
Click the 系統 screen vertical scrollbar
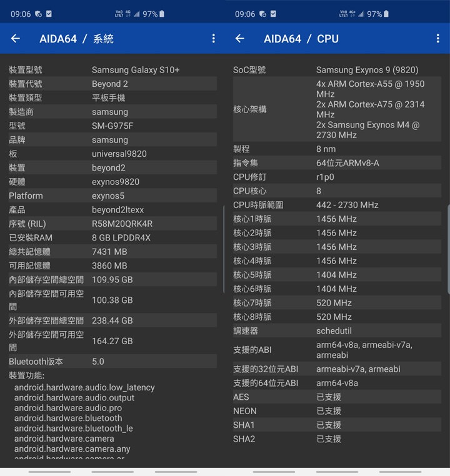(x=224, y=249)
